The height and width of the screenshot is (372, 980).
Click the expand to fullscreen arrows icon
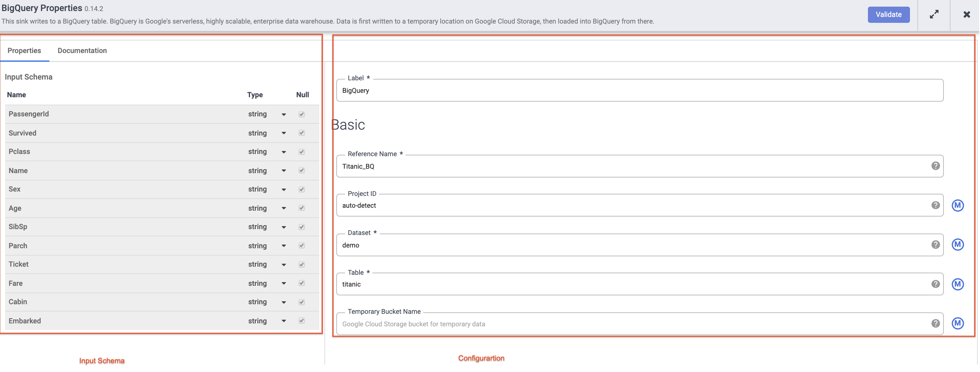point(934,14)
